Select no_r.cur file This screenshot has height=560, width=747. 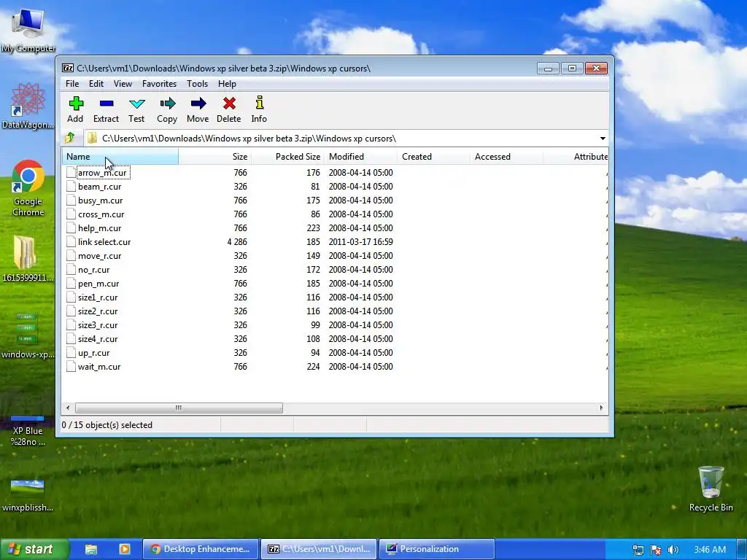[94, 270]
